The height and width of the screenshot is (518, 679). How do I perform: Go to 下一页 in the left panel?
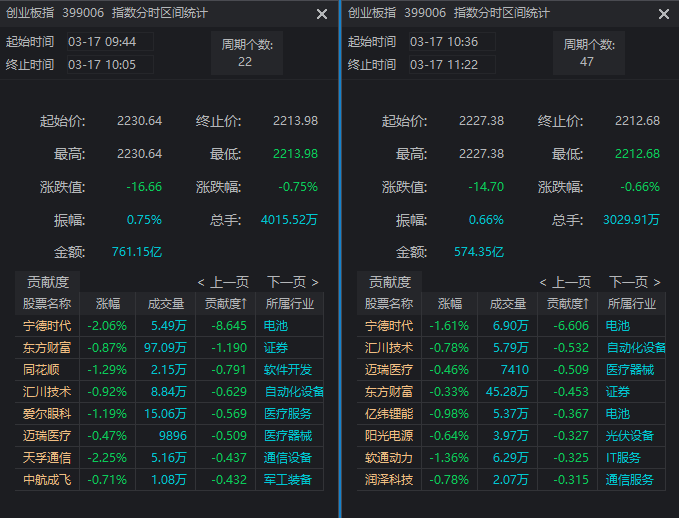click(293, 282)
